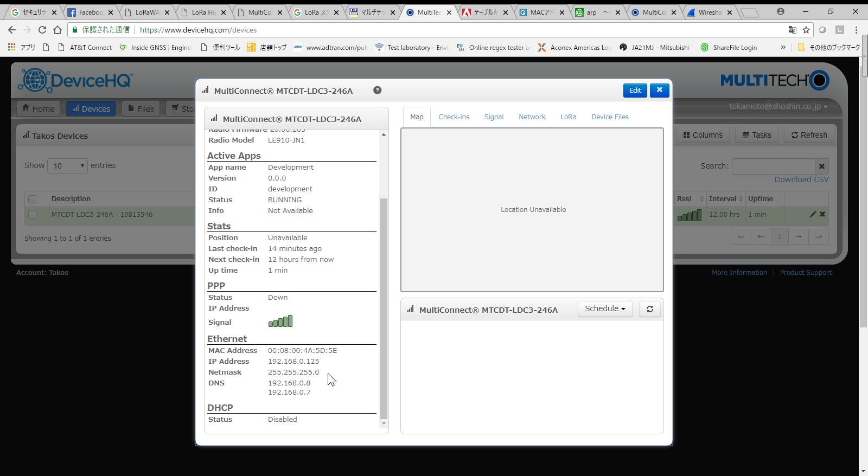Click the scroll down arrow in device details

[384, 423]
